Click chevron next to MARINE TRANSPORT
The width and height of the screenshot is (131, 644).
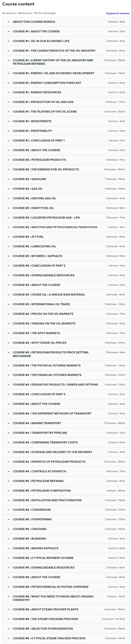[x=9, y=423]
